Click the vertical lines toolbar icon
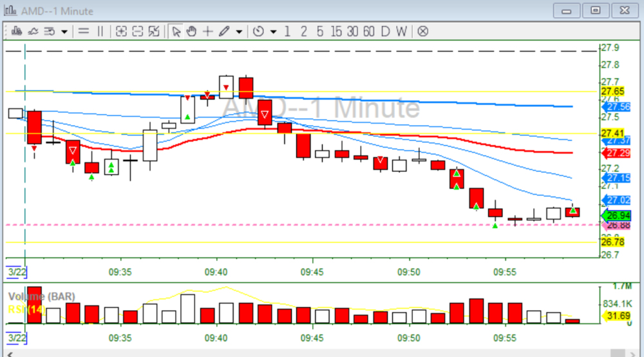 coord(100,31)
